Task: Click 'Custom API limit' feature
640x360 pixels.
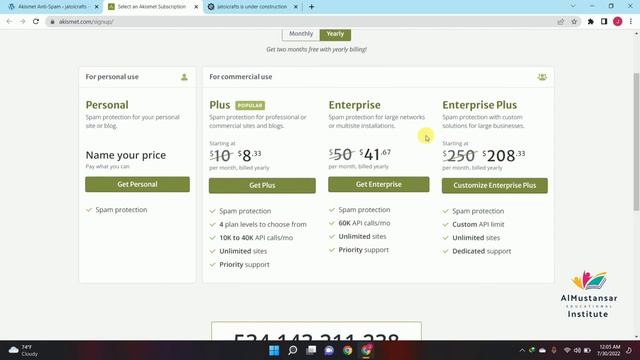Action: 478,224
